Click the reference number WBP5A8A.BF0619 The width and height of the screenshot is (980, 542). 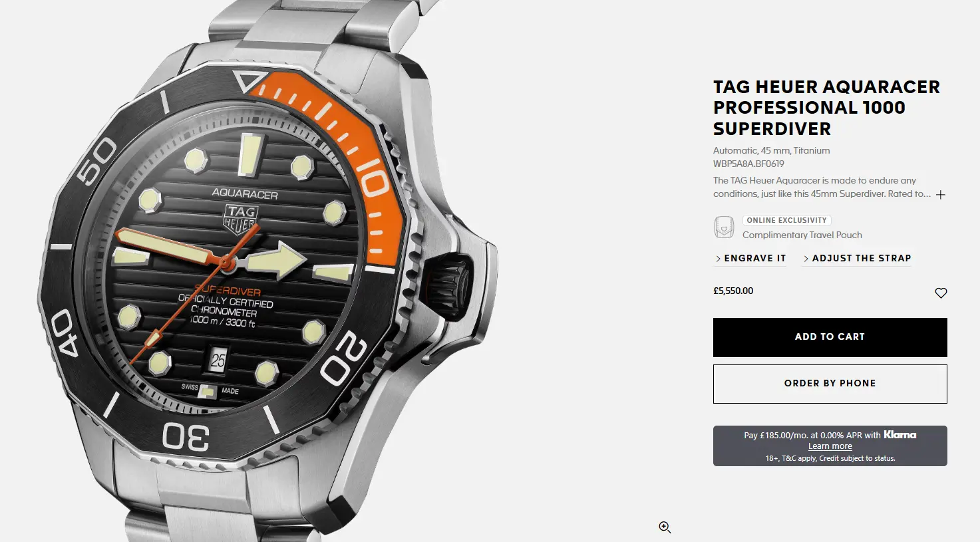click(x=748, y=164)
